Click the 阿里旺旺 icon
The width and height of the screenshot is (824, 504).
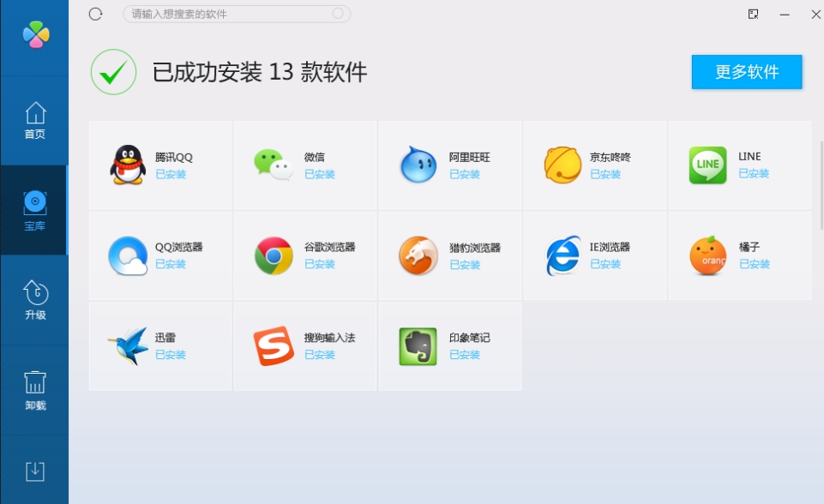click(417, 165)
